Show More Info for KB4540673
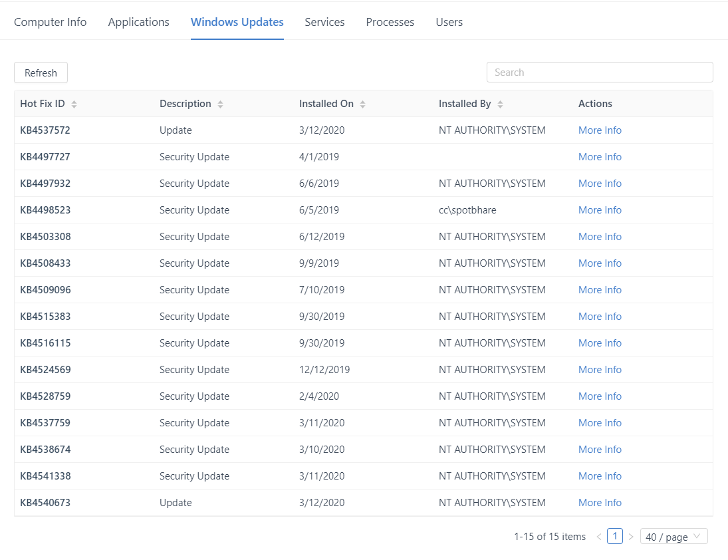 click(600, 503)
